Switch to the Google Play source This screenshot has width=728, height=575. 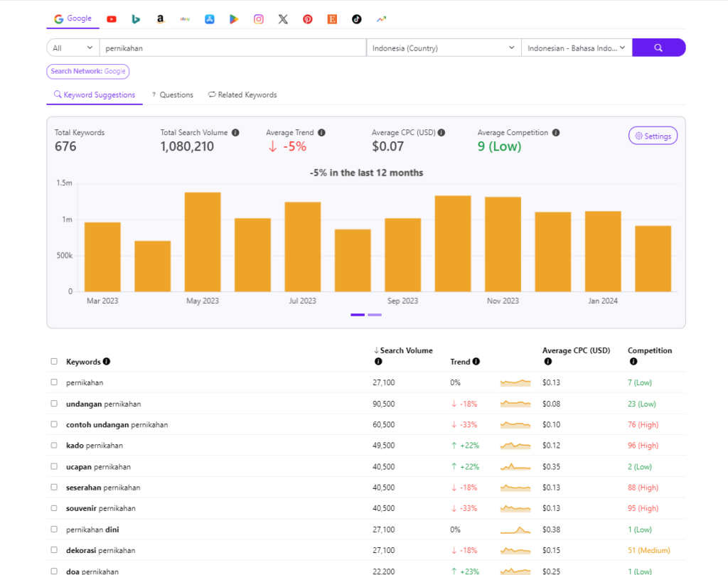pos(234,19)
